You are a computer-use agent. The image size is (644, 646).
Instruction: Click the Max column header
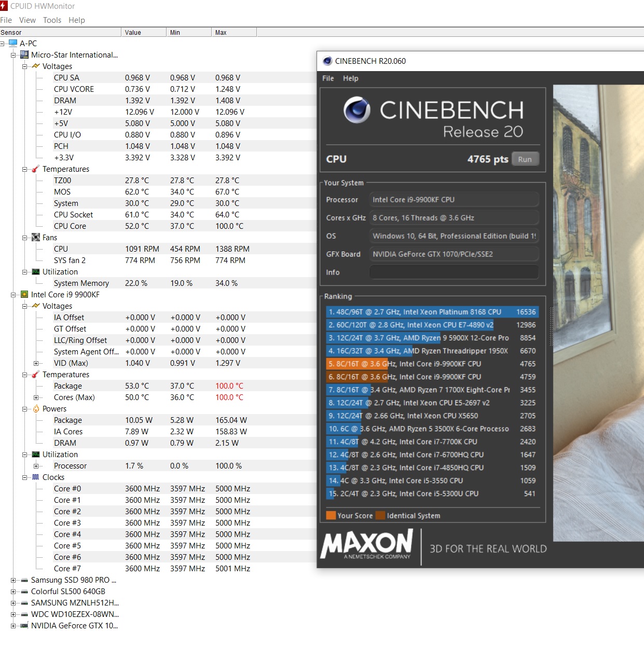click(x=234, y=32)
